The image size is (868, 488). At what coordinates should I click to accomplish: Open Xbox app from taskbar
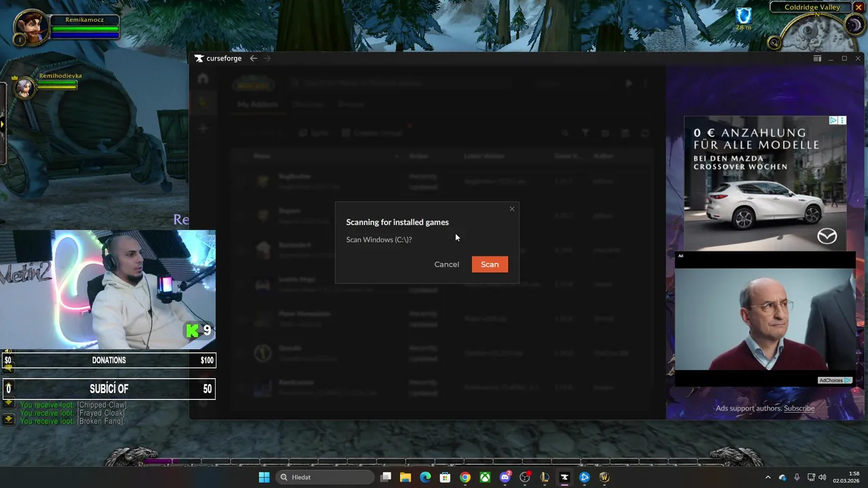(x=485, y=477)
